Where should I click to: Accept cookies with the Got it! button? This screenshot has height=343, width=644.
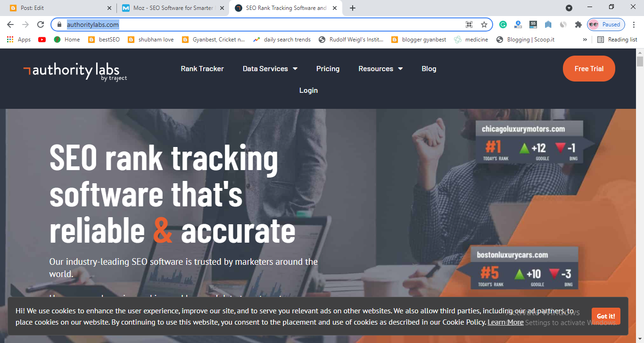point(606,316)
